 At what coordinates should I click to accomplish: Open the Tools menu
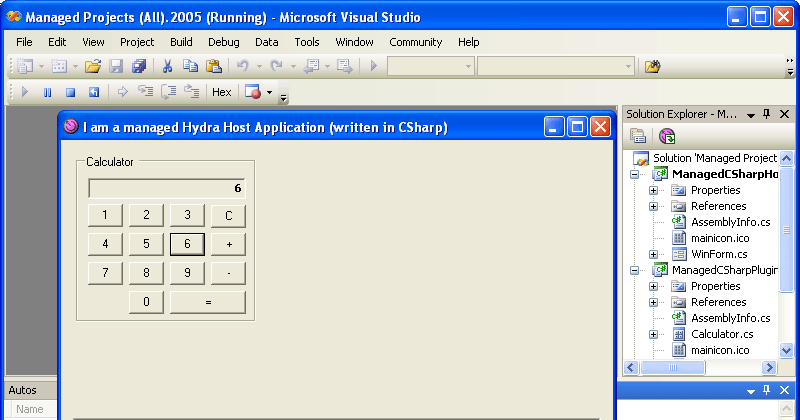tap(307, 42)
